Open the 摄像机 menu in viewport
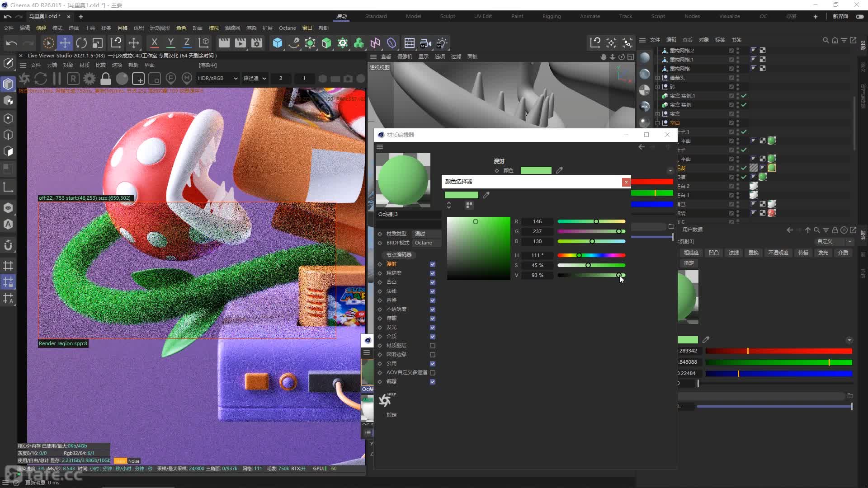This screenshot has height=488, width=868. pyautogui.click(x=405, y=56)
